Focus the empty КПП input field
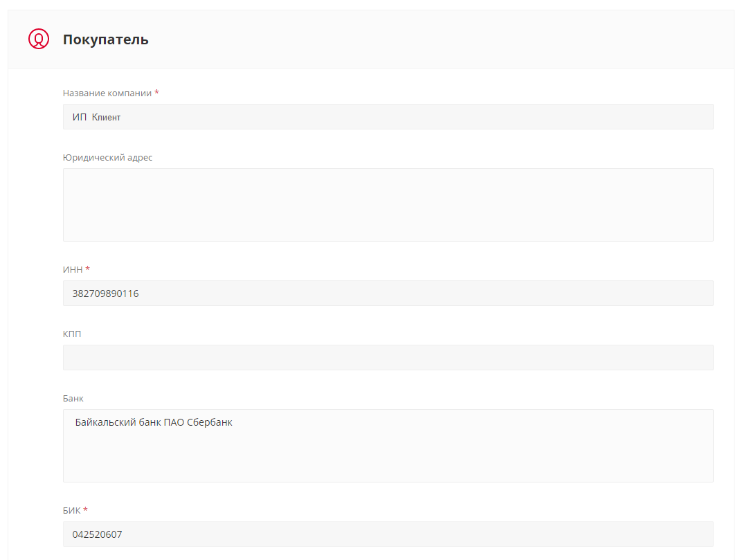The image size is (749, 560). coord(388,358)
